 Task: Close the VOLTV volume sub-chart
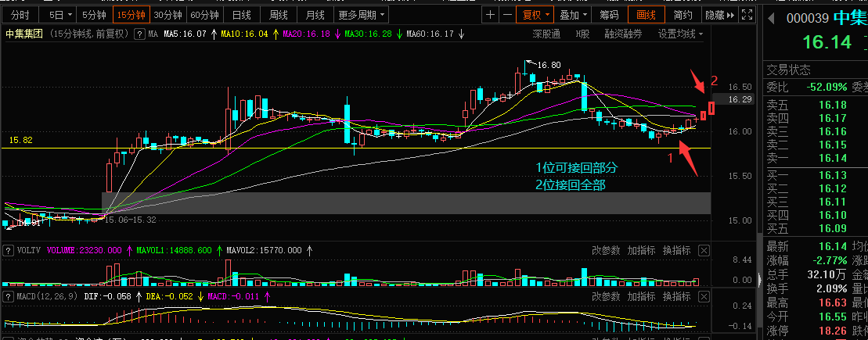click(x=704, y=250)
